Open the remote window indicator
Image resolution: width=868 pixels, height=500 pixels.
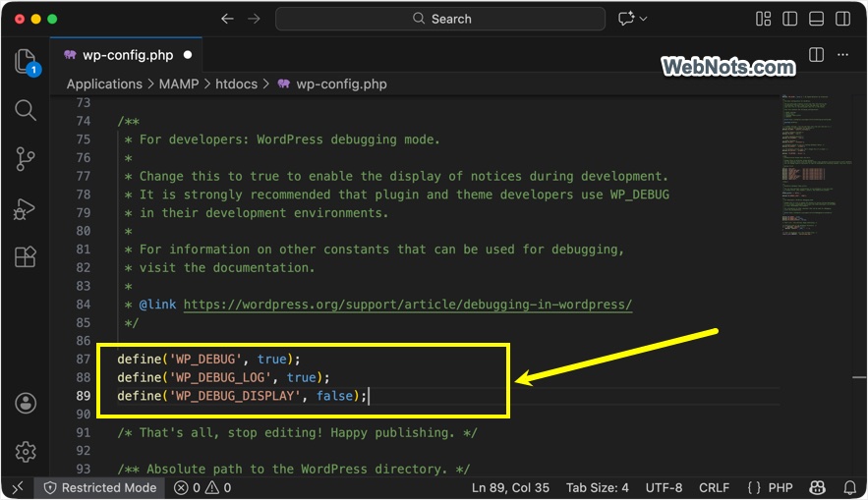(18, 488)
